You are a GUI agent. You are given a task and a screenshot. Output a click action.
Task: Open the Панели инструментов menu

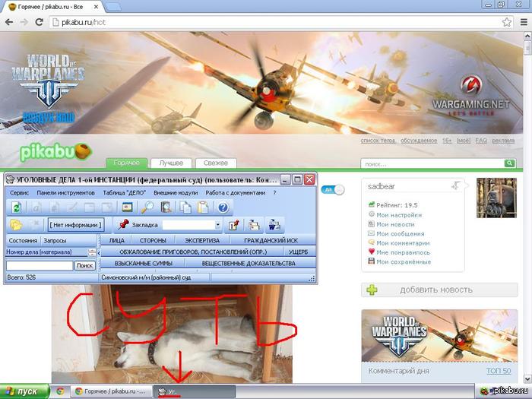pos(65,193)
